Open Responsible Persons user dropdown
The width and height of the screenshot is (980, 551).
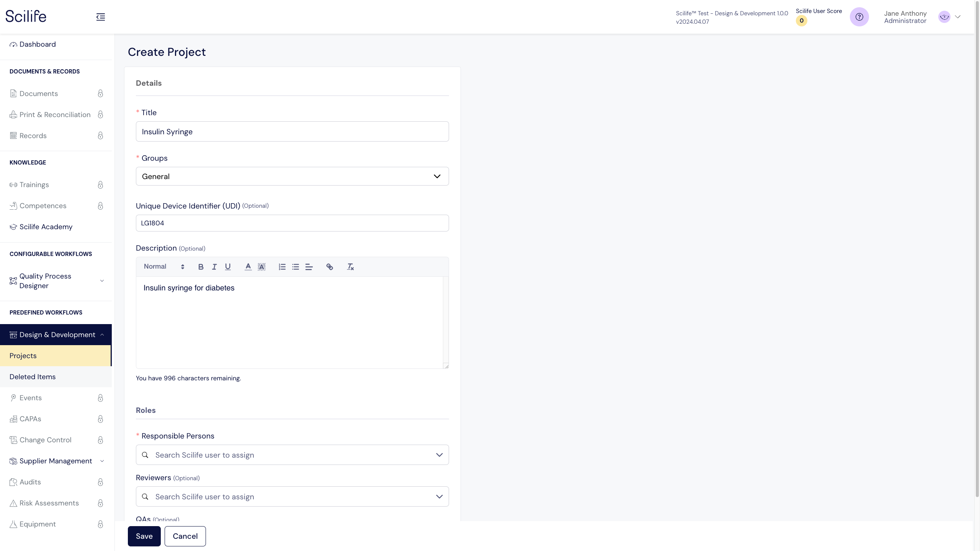(x=292, y=455)
